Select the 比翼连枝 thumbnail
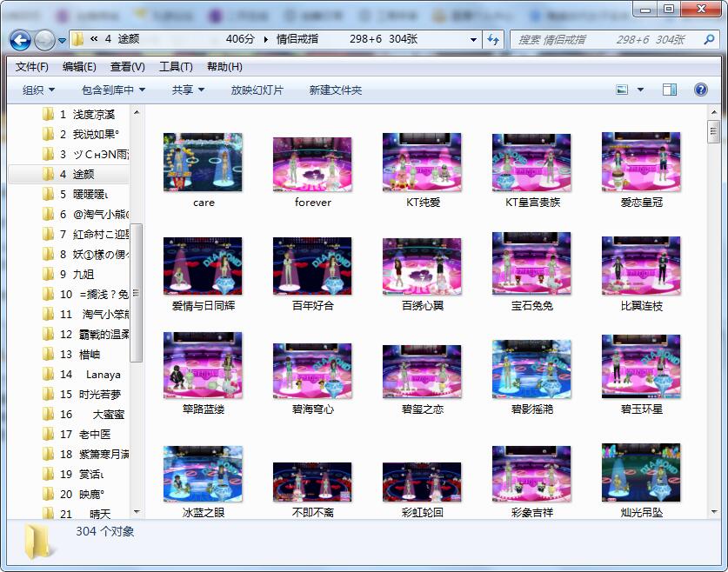This screenshot has width=728, height=572. tap(641, 265)
